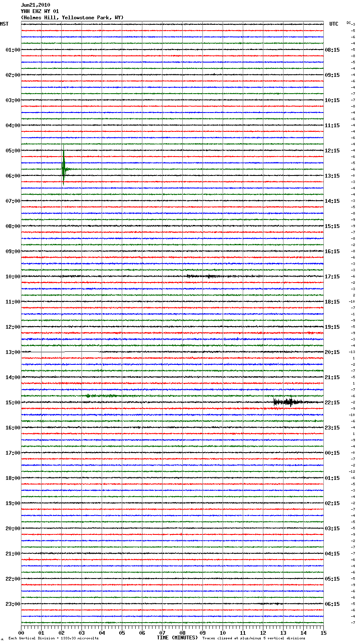Click the minute 02 x-axis tick label
This screenshot has height=644, width=357.
pyautogui.click(x=61, y=633)
